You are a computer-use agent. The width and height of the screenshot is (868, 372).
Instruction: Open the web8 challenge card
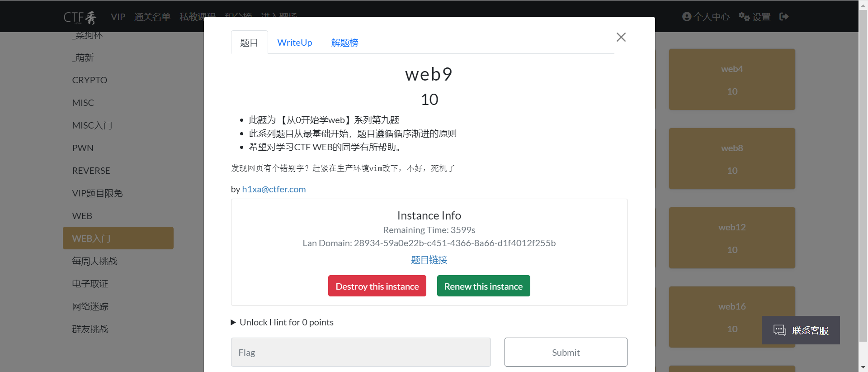(732, 158)
